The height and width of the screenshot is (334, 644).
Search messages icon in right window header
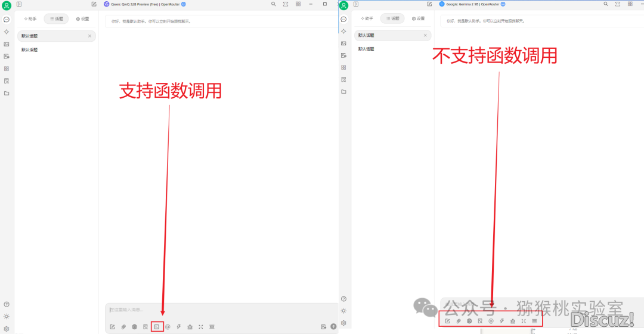606,4
